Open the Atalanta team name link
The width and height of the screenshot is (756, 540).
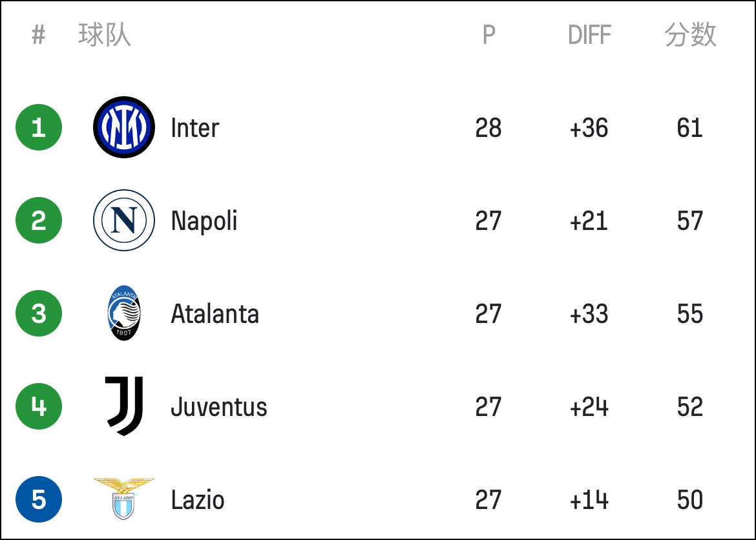click(x=215, y=314)
